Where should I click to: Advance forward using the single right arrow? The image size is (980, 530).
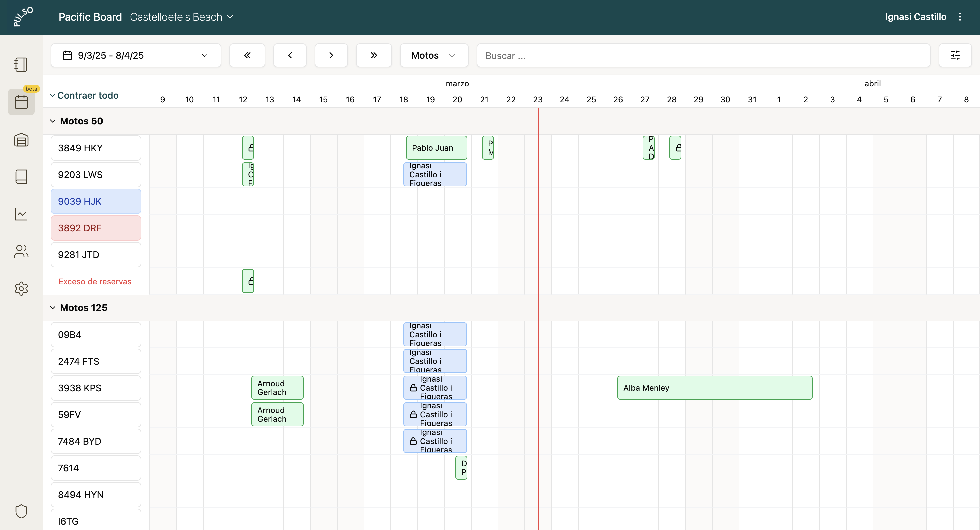331,55
